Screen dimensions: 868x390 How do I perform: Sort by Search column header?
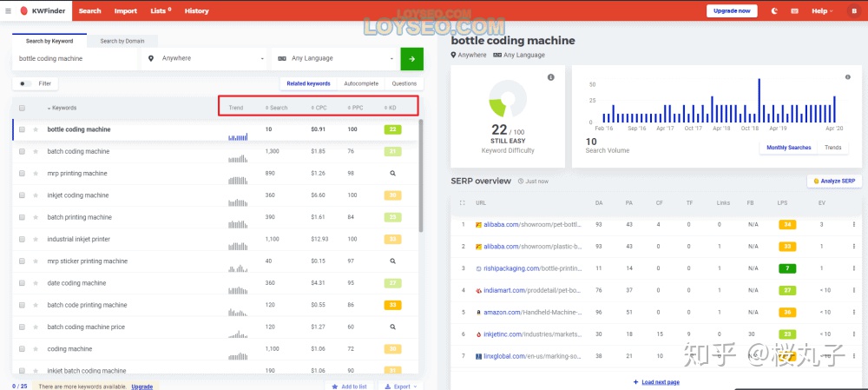pyautogui.click(x=277, y=108)
